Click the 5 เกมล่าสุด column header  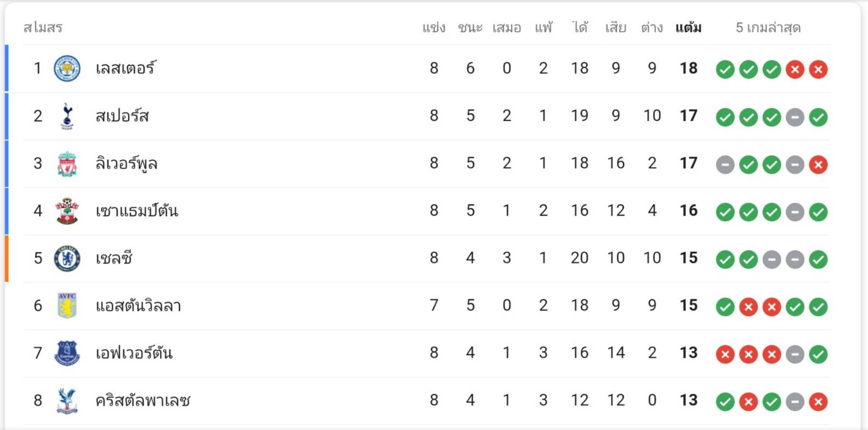[x=768, y=27]
